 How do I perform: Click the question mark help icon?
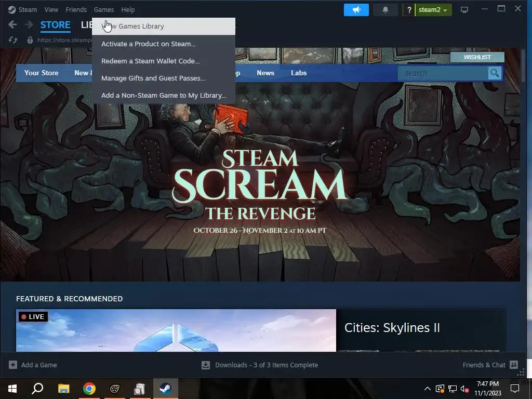409,9
